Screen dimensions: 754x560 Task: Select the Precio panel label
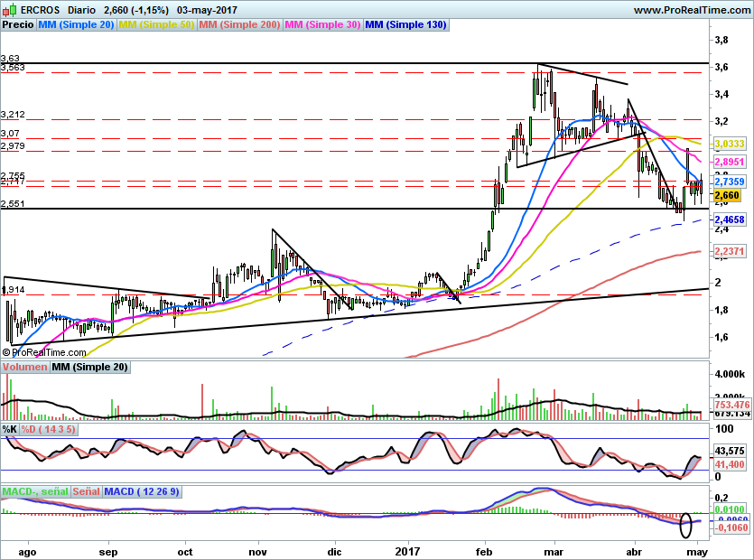18,25
